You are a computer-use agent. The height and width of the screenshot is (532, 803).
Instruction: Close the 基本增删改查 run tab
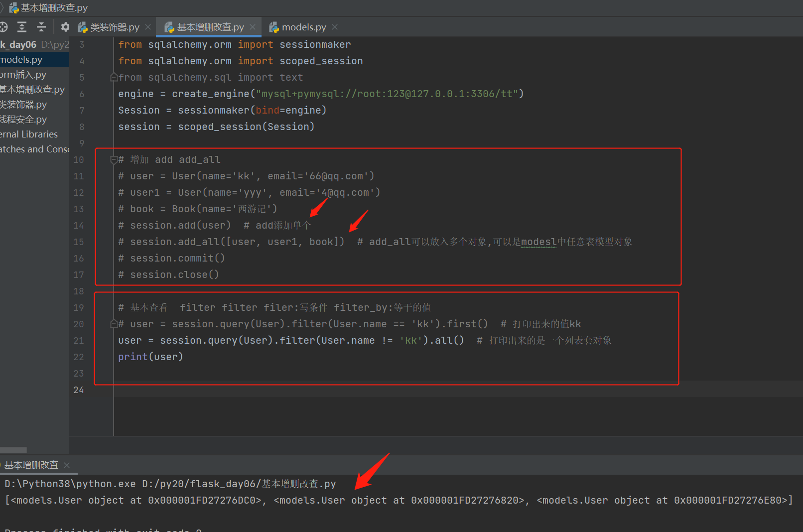pos(67,465)
